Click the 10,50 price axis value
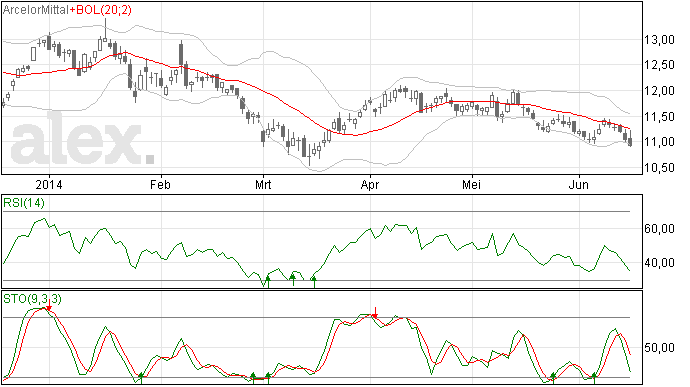 [660, 168]
